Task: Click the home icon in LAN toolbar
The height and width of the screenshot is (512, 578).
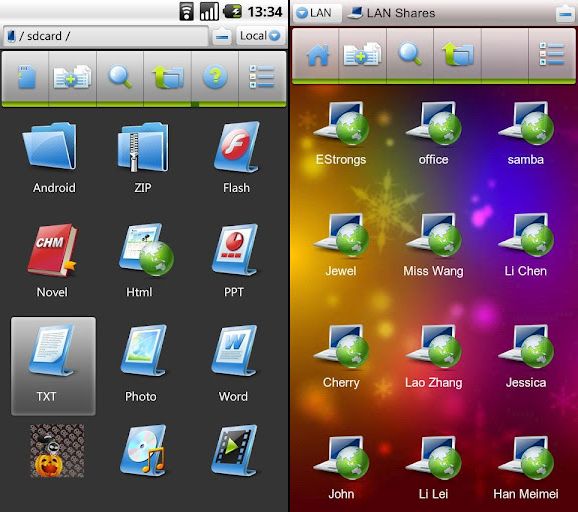Action: (317, 55)
